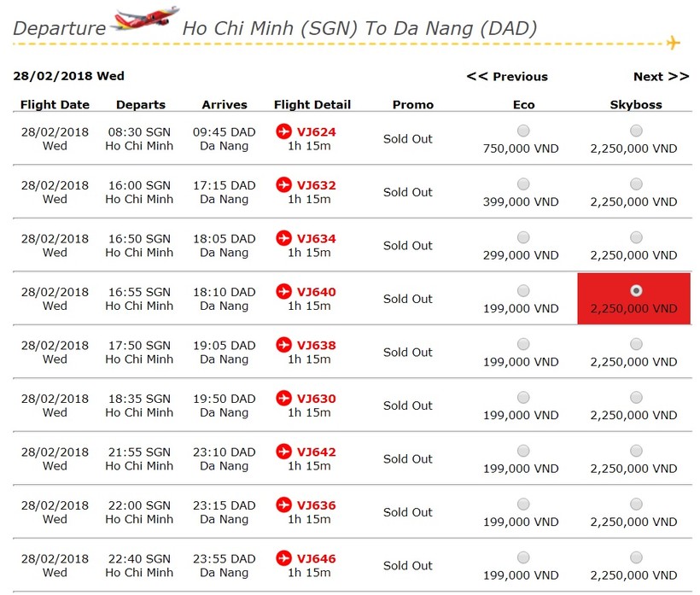Image resolution: width=700 pixels, height=595 pixels.
Task: Open flight detail link VJ640
Action: 316,292
